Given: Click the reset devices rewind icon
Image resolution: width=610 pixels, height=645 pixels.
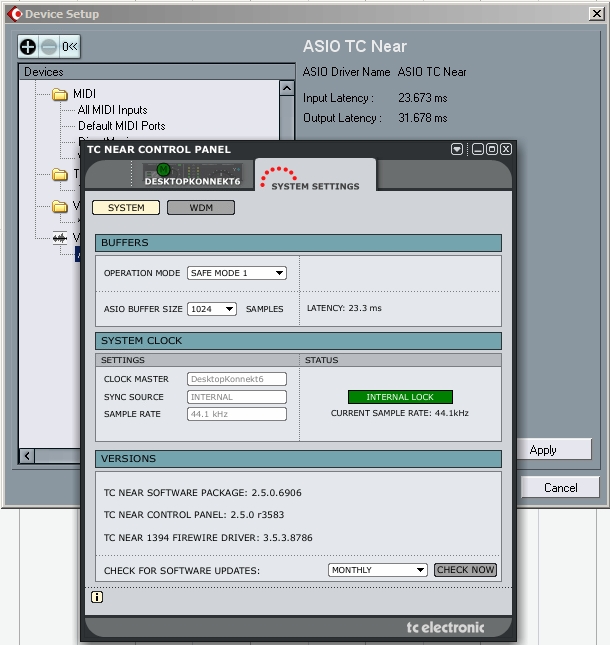Looking at the screenshot, I should (69, 47).
